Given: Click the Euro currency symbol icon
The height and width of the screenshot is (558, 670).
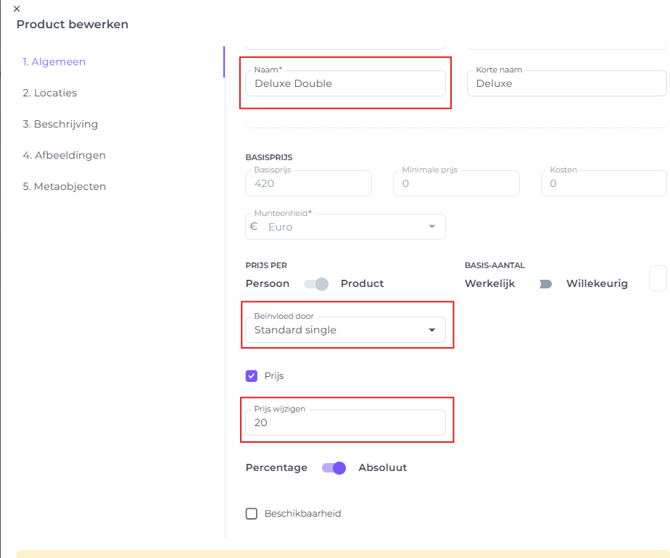Looking at the screenshot, I should point(254,227).
